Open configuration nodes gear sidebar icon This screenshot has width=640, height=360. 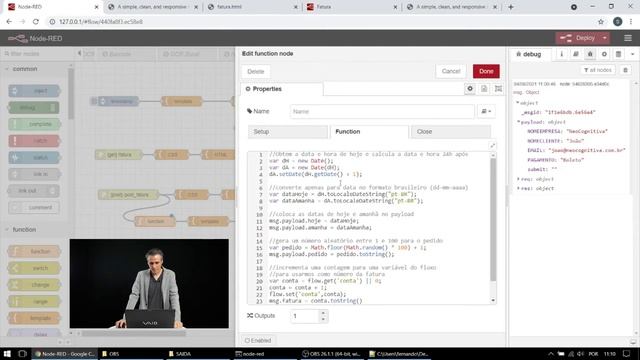604,54
